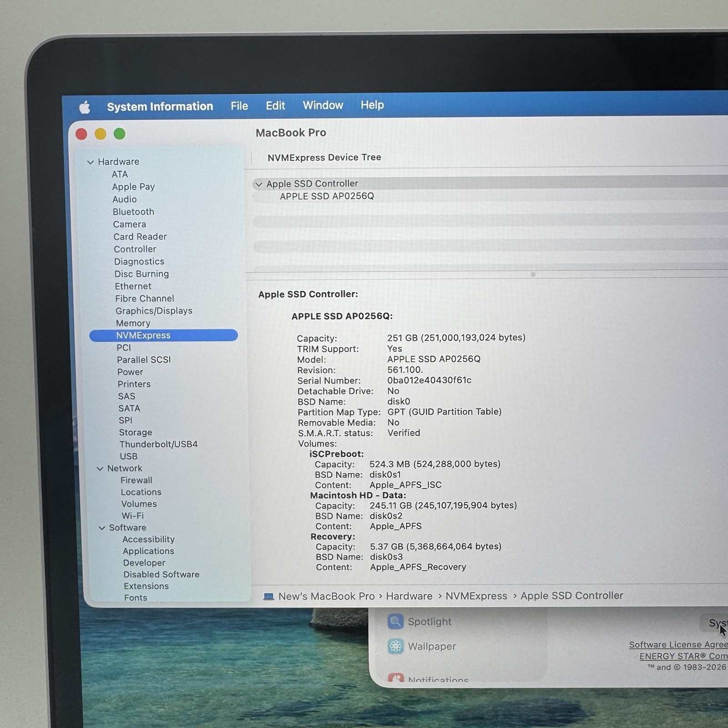Click serial number value 0ba012e40430f61c
Viewport: 728px width, 728px height.
pyautogui.click(x=430, y=380)
